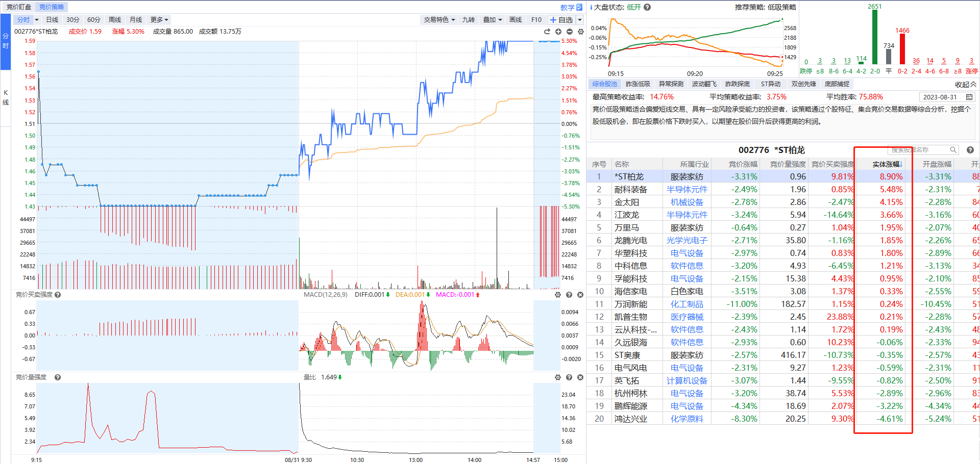The height and width of the screenshot is (464, 980).
Task: Toggle the 教学 checkbox
Action: coord(579,7)
